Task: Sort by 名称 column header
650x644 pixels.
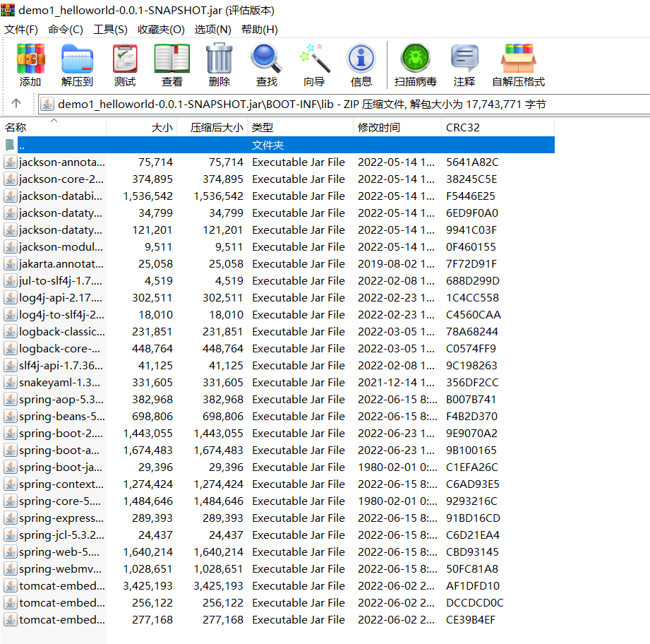Action: point(16,128)
